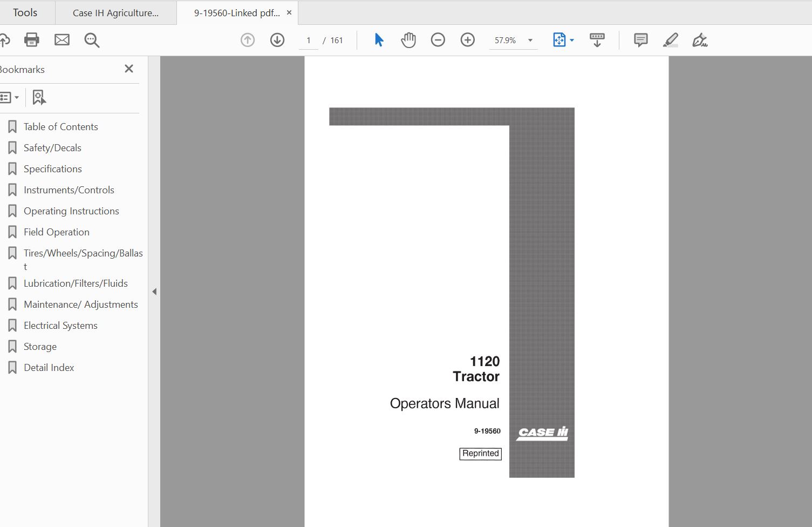Select the 9-19560-Linked pdf tab

pyautogui.click(x=237, y=13)
